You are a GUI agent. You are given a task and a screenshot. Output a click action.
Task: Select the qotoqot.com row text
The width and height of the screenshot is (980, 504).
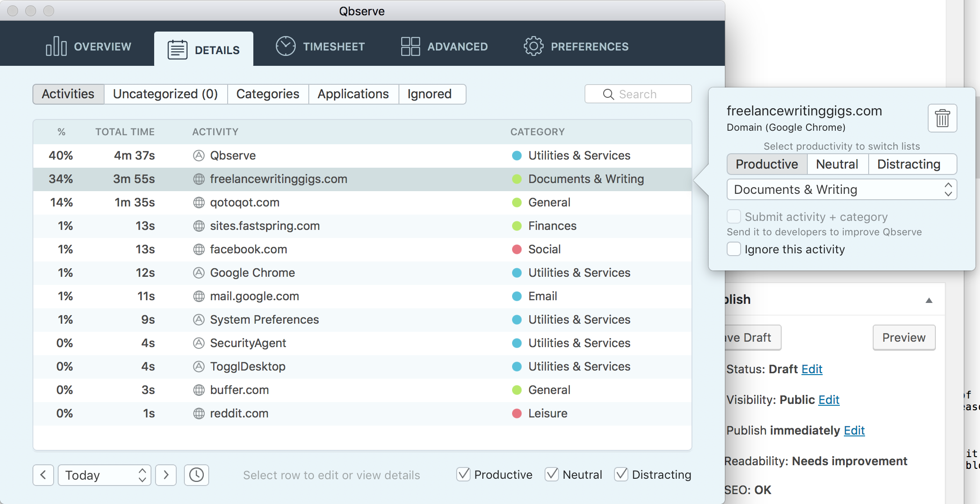tap(244, 202)
